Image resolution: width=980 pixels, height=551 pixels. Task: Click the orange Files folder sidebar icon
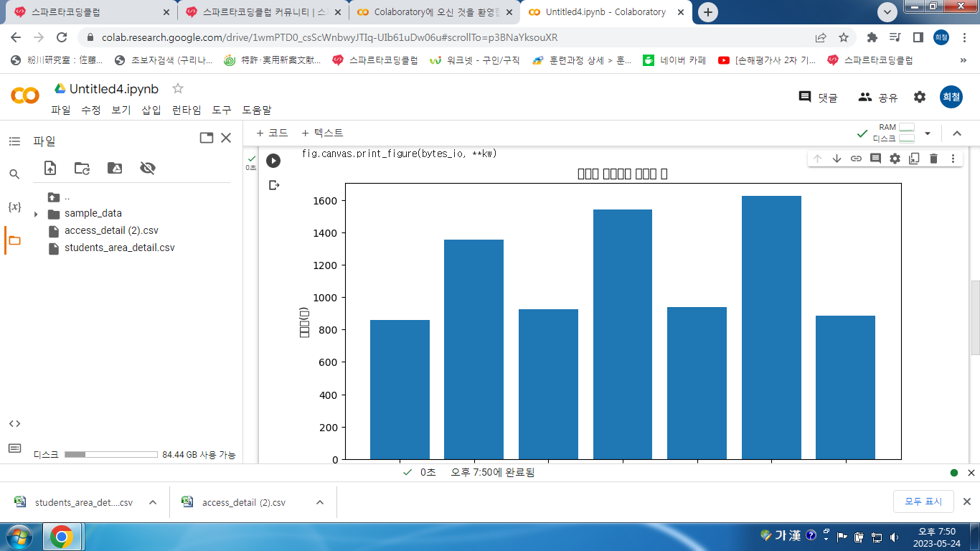[14, 240]
